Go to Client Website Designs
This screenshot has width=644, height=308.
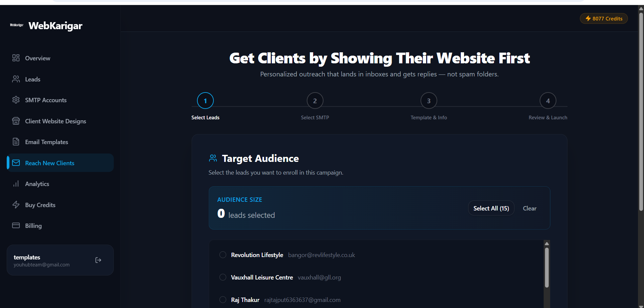coord(60,121)
